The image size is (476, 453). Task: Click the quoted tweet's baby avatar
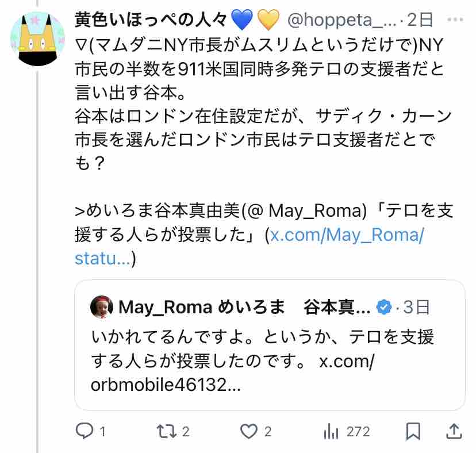102,306
